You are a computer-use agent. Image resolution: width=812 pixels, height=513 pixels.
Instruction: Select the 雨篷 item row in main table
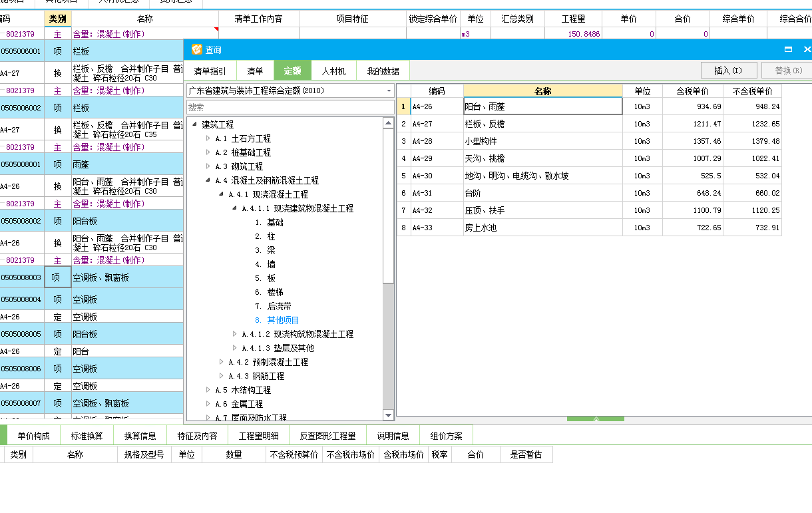(x=92, y=164)
